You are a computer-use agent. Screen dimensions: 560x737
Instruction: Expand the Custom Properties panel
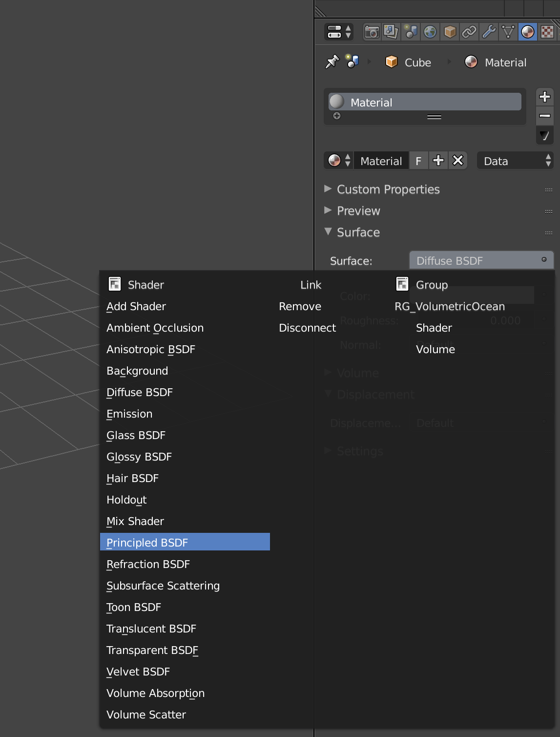pos(328,189)
